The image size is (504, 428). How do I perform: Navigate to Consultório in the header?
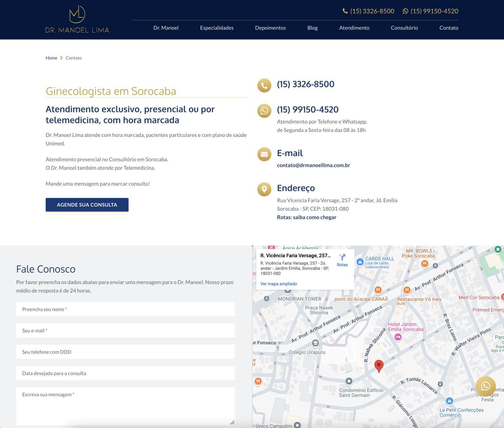tap(404, 28)
